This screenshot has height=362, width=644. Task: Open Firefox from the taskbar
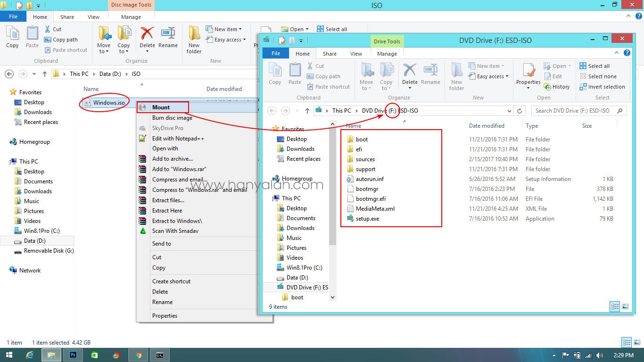pos(116,355)
